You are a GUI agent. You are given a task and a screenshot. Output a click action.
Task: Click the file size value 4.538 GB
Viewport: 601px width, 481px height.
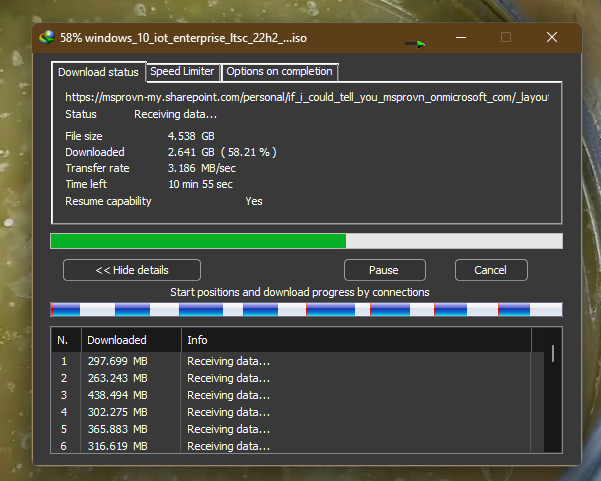tap(191, 136)
